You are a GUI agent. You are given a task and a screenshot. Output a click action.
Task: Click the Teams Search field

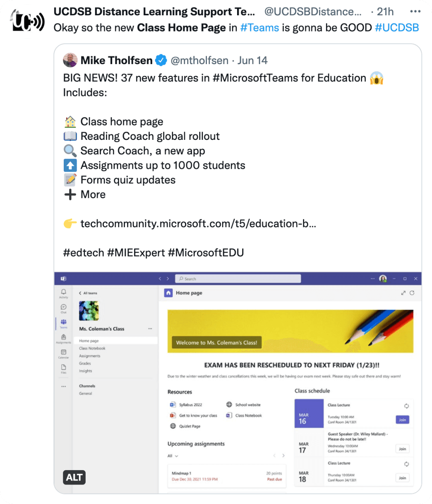pyautogui.click(x=238, y=279)
